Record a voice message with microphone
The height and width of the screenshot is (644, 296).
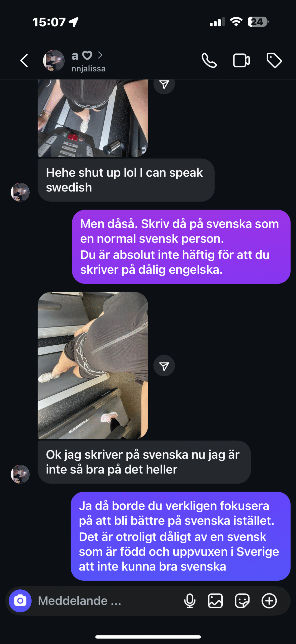tap(190, 601)
